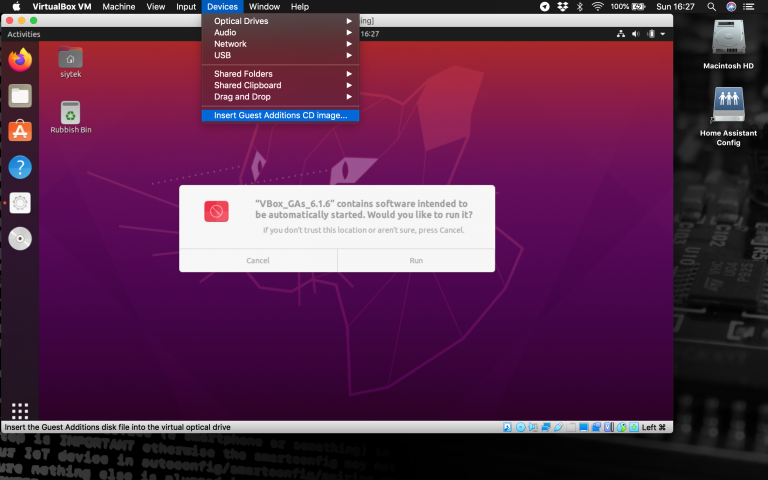Viewport: 768px width, 480px height.
Task: Click the network status bar icon
Action: click(x=546, y=427)
